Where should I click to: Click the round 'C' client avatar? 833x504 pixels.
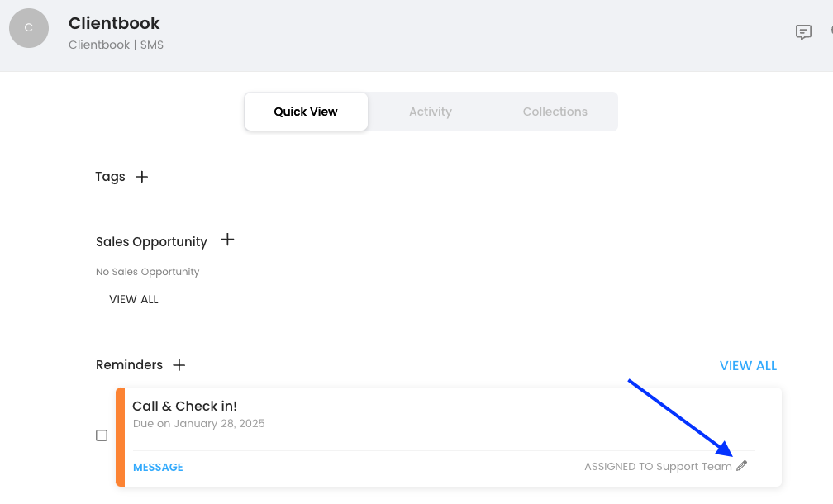pos(29,28)
